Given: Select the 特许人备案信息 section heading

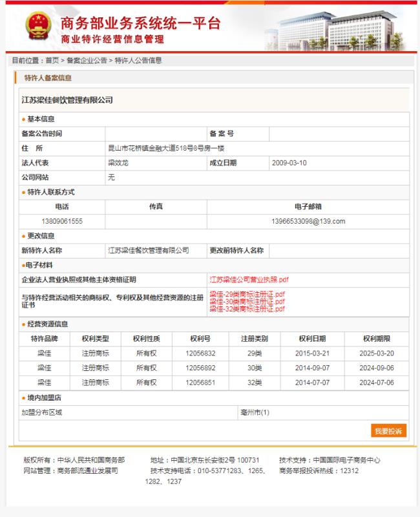Looking at the screenshot, I should click(48, 78).
